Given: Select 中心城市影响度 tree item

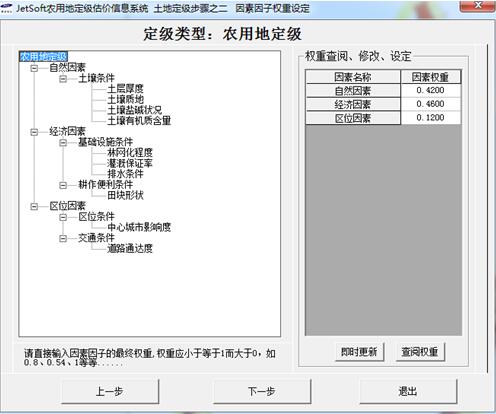Looking at the screenshot, I should [139, 227].
